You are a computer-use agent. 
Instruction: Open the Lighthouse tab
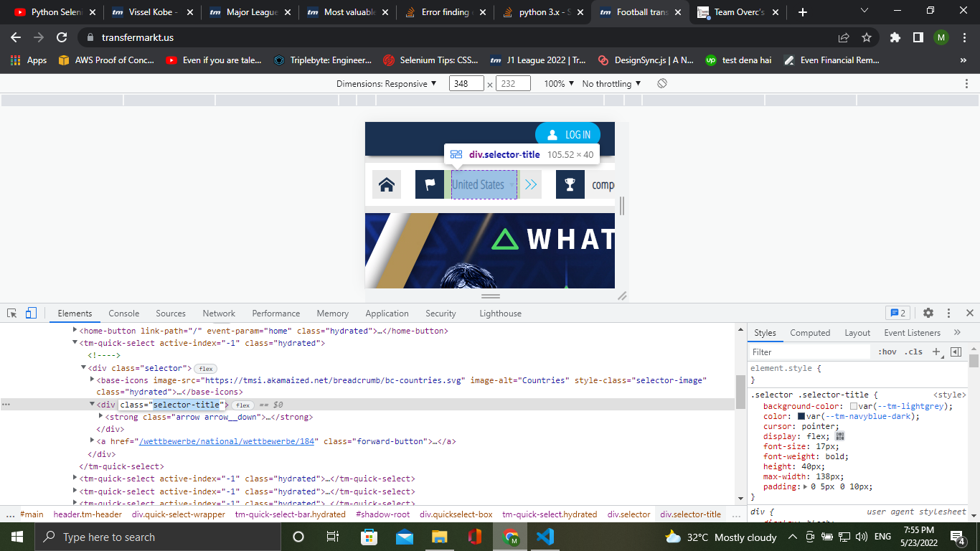[x=500, y=313]
